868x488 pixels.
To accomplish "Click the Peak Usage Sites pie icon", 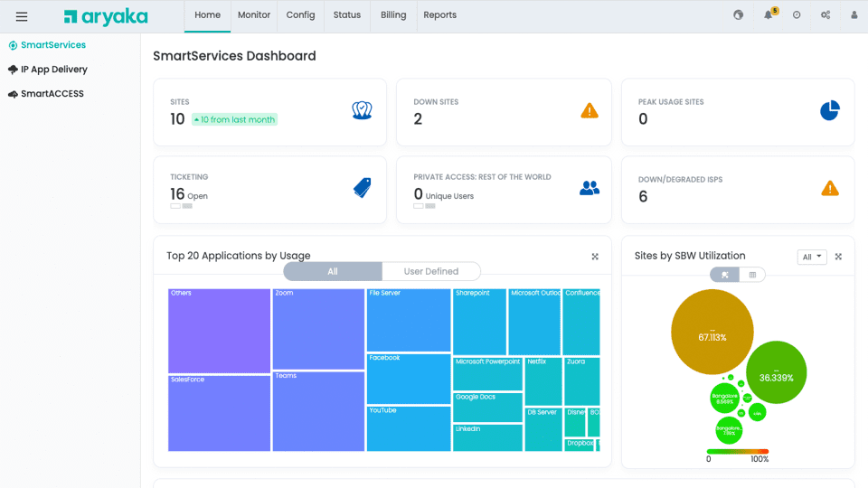I will pos(830,110).
